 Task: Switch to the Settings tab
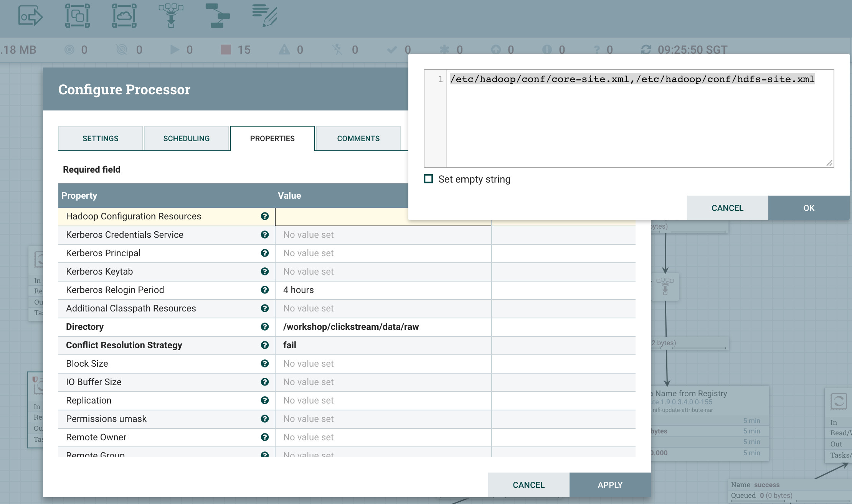tap(101, 138)
